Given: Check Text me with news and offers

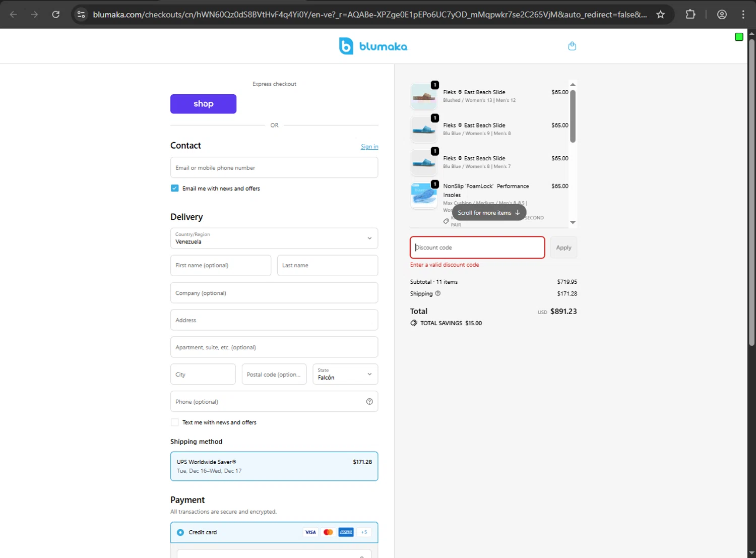Looking at the screenshot, I should 175,422.
